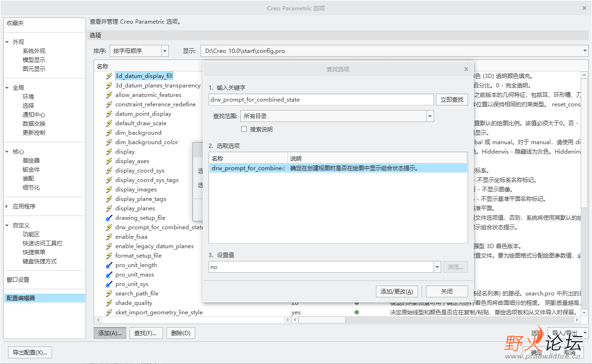Click lightning icon beside dim_background_color
Screen dimensions: 592x364
109,142
